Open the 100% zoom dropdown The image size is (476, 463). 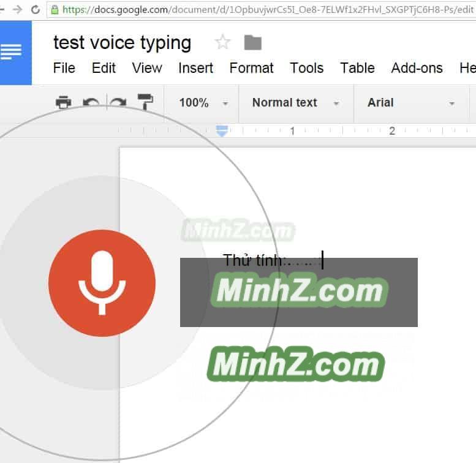click(x=203, y=103)
